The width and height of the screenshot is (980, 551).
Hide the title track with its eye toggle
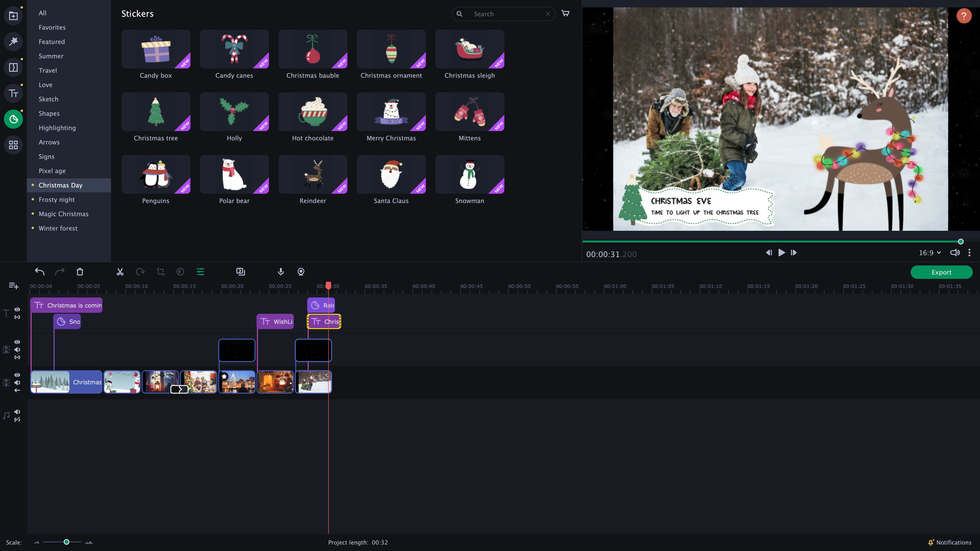[x=17, y=310]
